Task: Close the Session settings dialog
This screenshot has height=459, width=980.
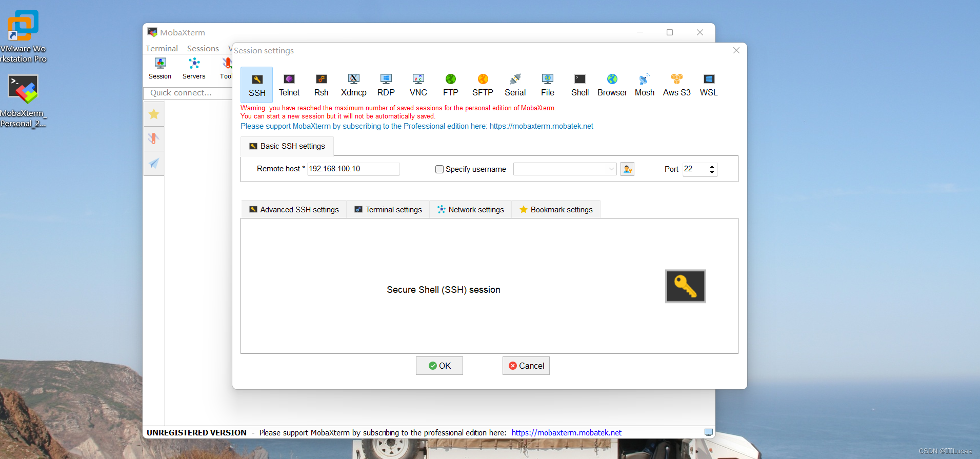Action: tap(736, 50)
